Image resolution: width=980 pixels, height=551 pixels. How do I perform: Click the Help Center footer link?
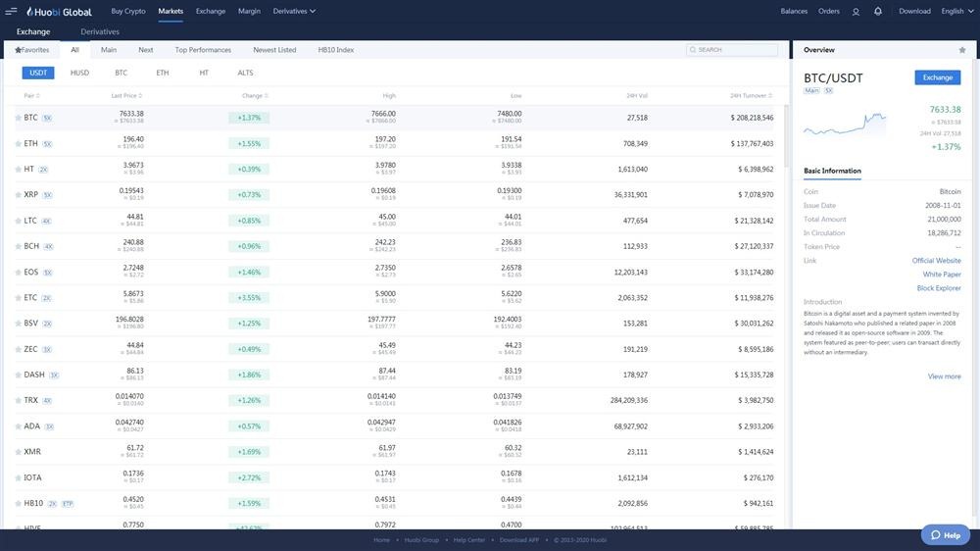[x=468, y=540]
